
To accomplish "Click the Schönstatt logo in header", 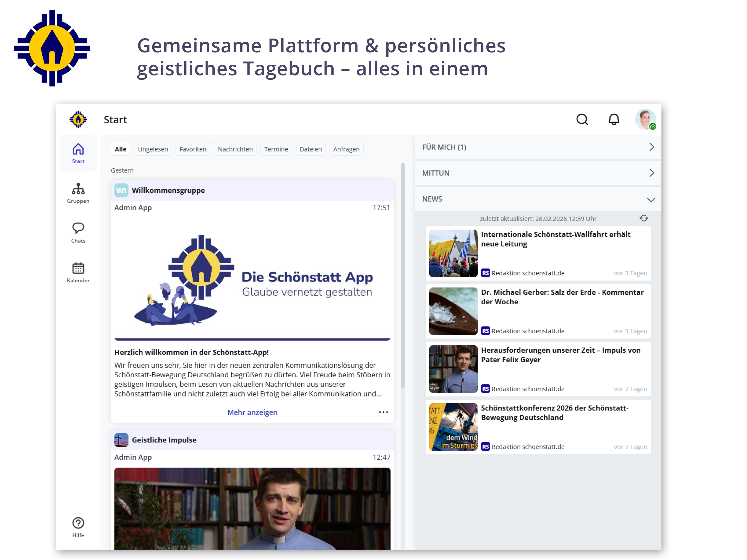I will pyautogui.click(x=78, y=119).
